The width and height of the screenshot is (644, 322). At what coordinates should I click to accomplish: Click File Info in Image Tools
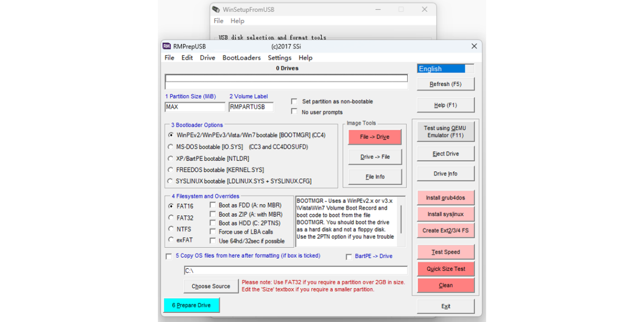[x=375, y=177]
